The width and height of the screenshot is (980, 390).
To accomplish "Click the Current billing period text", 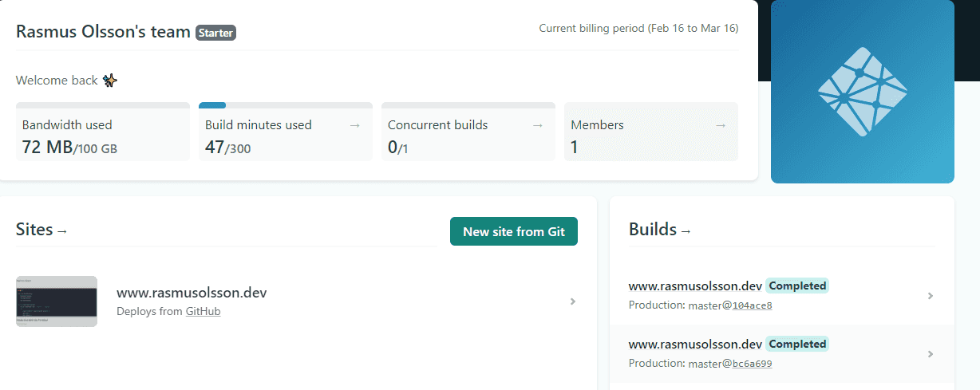I will click(638, 28).
